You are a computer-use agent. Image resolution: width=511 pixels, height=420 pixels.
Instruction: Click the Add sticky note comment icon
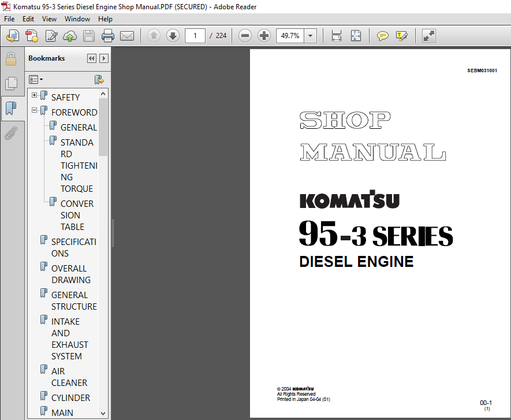coord(383,36)
